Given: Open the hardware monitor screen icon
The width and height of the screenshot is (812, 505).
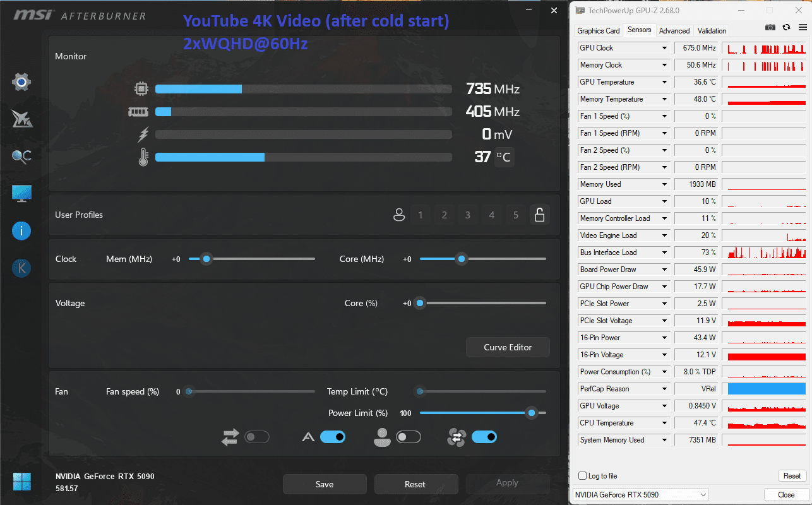Looking at the screenshot, I should point(21,194).
